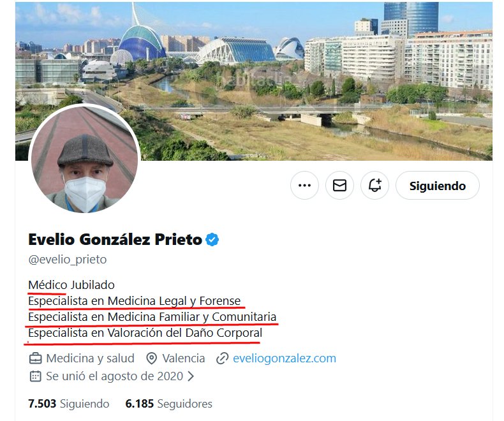Click the envelope message icon
This screenshot has height=421, width=504.
click(339, 186)
